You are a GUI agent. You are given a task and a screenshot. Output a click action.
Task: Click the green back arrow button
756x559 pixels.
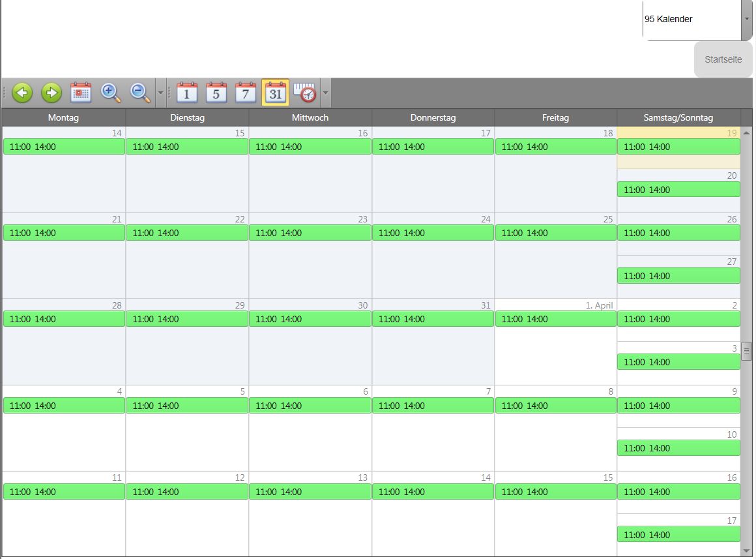click(x=22, y=93)
